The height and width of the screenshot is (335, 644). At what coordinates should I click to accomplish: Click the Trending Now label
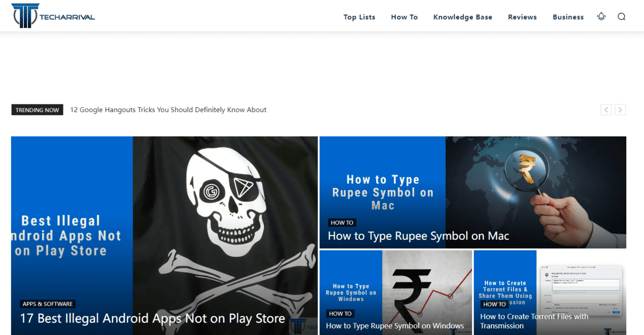(x=37, y=110)
